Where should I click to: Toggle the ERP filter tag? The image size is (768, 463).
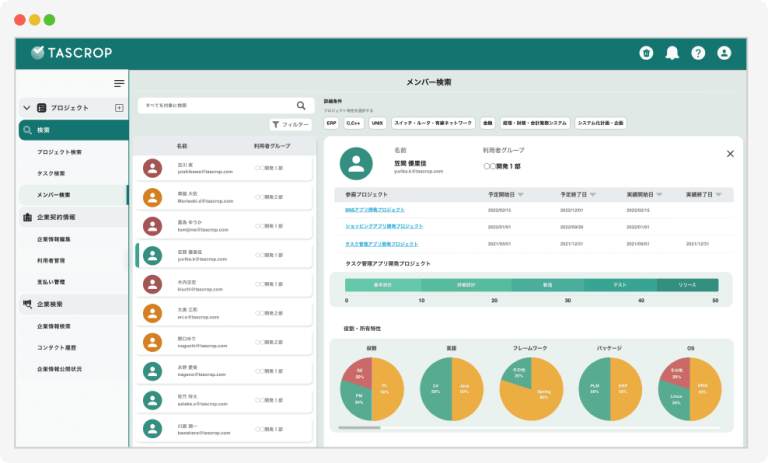(331, 123)
